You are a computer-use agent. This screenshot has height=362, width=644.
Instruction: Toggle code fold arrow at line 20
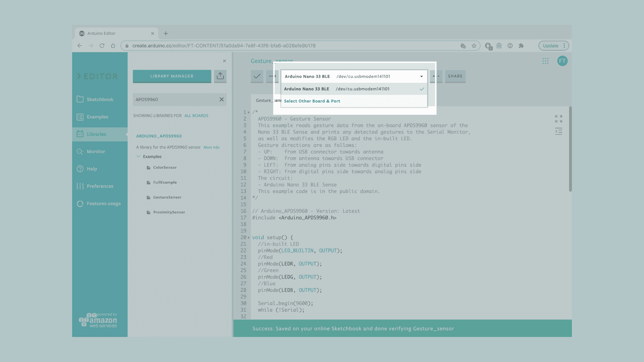click(249, 238)
